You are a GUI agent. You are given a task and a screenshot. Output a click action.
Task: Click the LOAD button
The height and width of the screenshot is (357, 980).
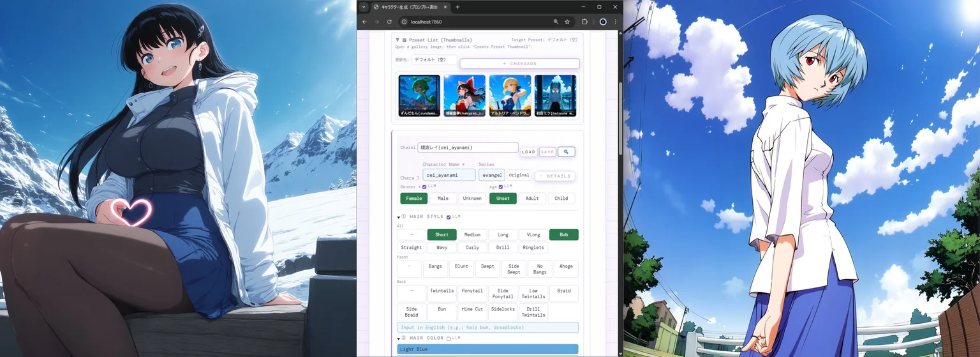point(528,152)
